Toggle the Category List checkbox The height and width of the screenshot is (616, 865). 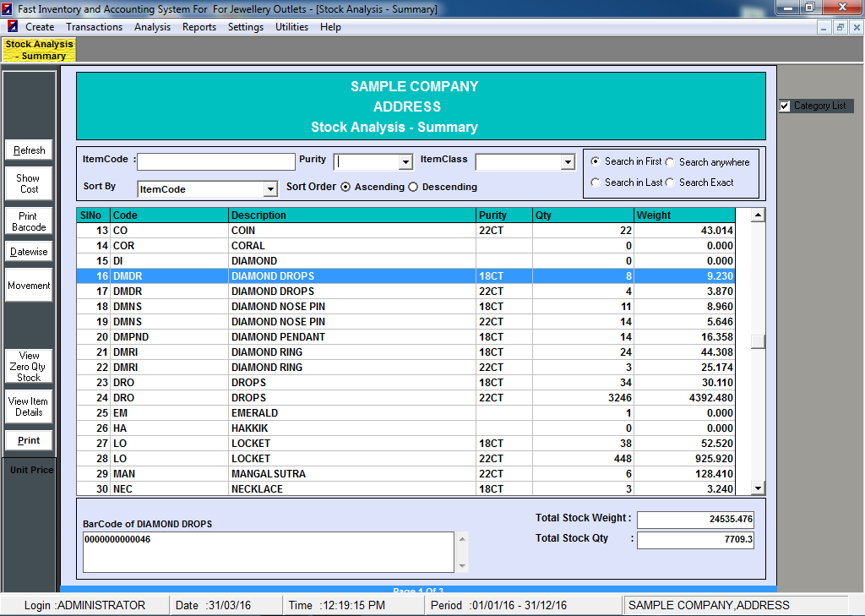tap(785, 106)
